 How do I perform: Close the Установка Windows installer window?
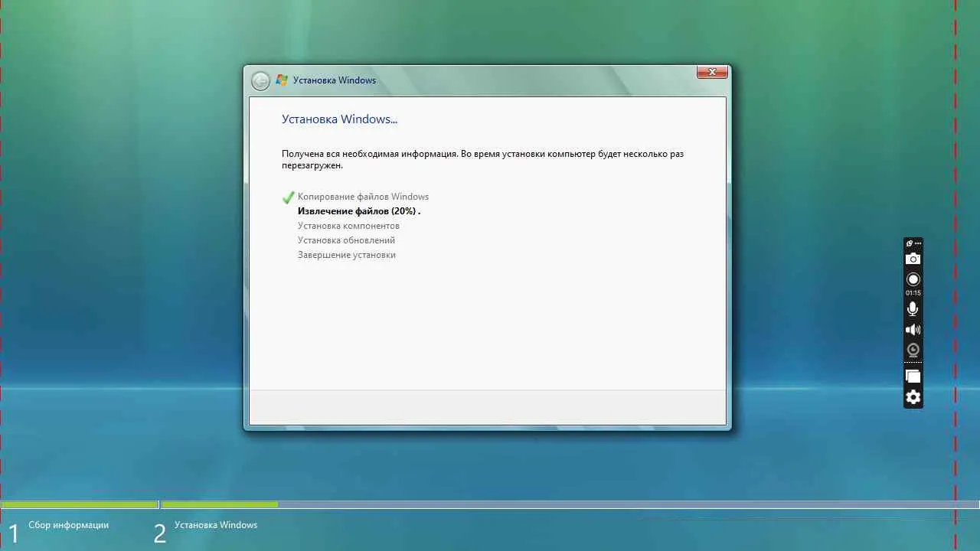click(x=712, y=72)
